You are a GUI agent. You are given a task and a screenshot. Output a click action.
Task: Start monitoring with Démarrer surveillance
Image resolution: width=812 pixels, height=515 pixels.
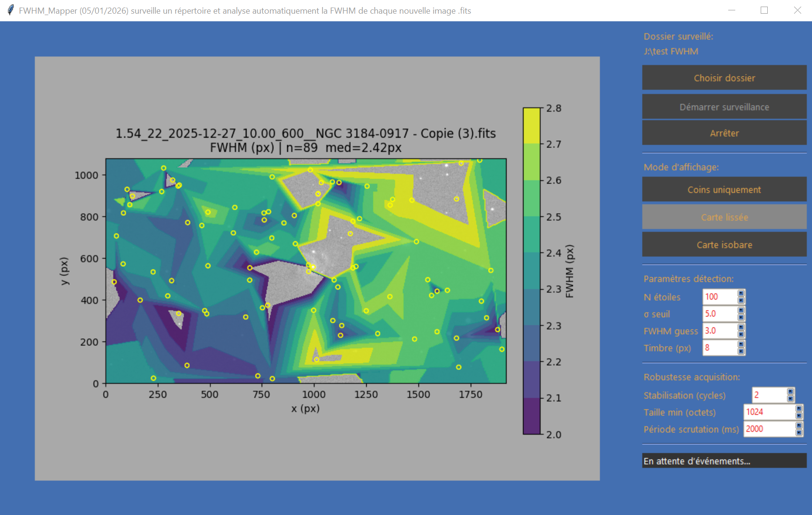point(724,107)
